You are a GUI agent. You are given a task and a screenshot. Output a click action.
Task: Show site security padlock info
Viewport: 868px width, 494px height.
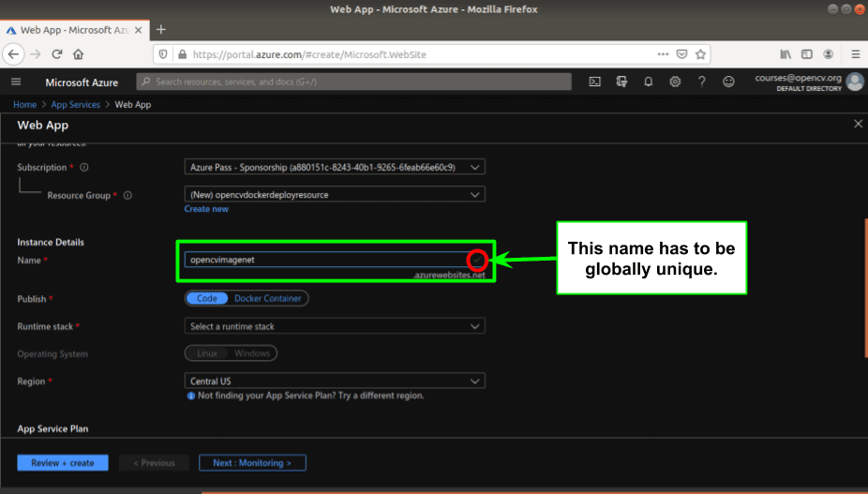[182, 54]
